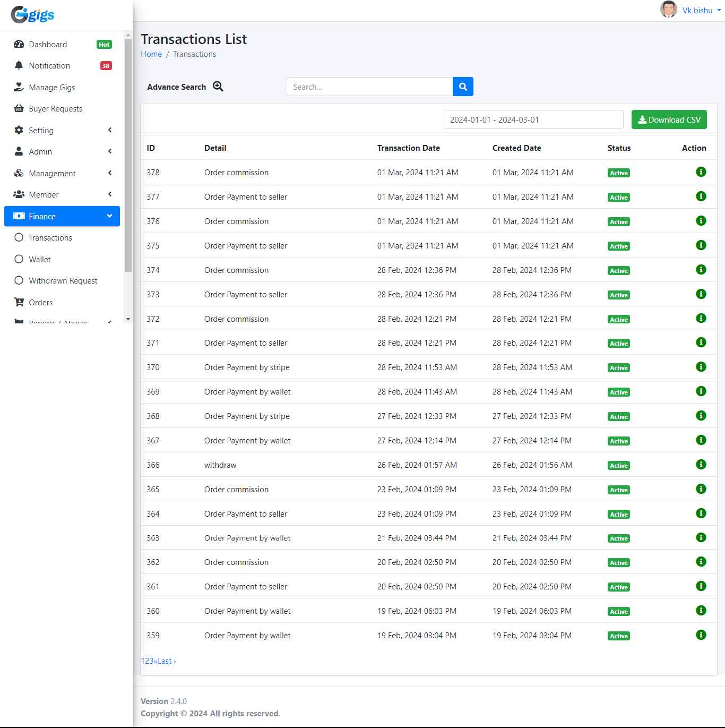Click the Notification bell icon in sidebar
725x728 pixels.
click(x=19, y=65)
